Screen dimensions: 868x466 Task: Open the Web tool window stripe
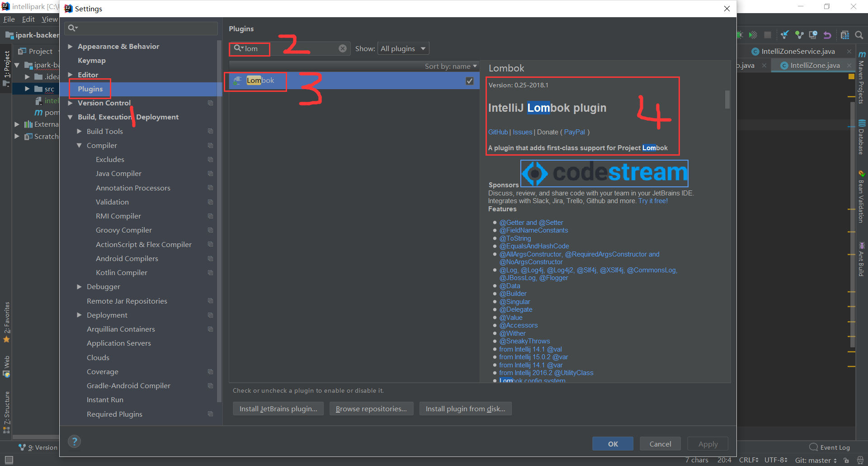6,366
